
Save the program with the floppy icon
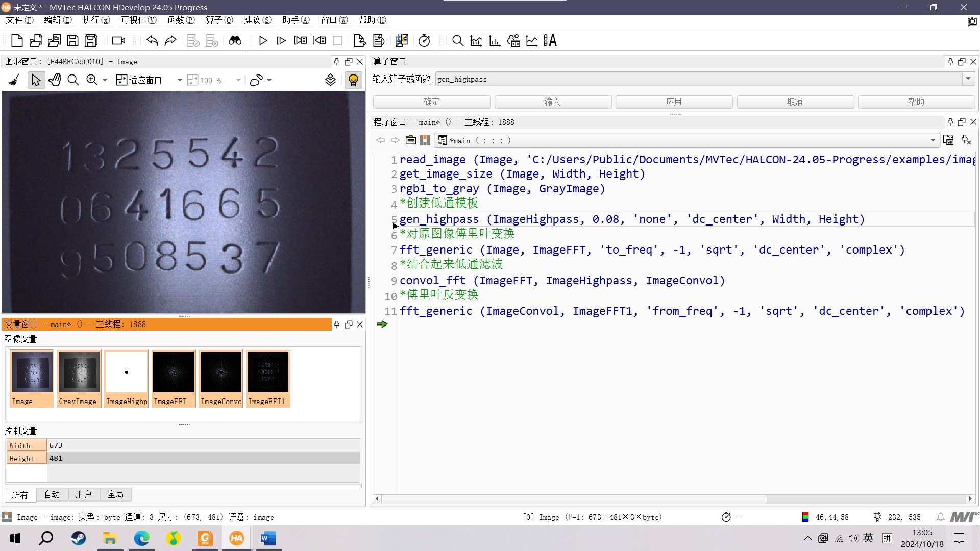coord(73,41)
